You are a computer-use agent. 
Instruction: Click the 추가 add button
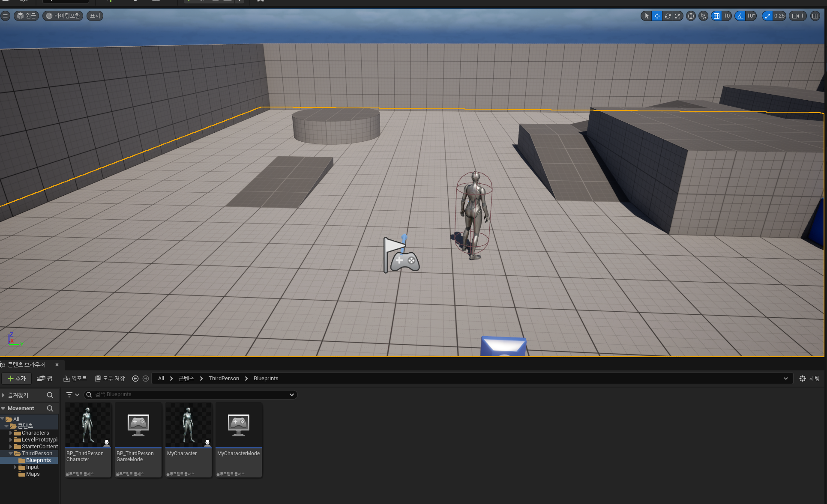coord(17,379)
